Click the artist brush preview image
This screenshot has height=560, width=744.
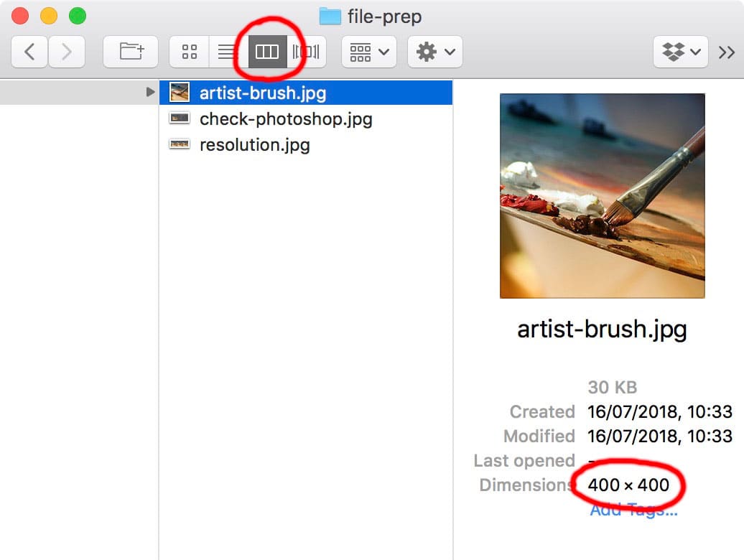(x=602, y=195)
